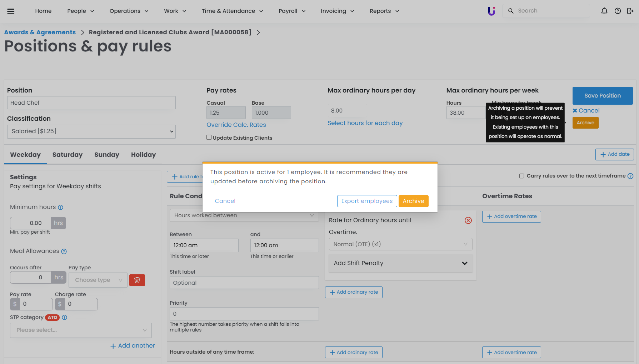Open the Payroll menu
Screen dimensions: 639x364
(x=292, y=11)
